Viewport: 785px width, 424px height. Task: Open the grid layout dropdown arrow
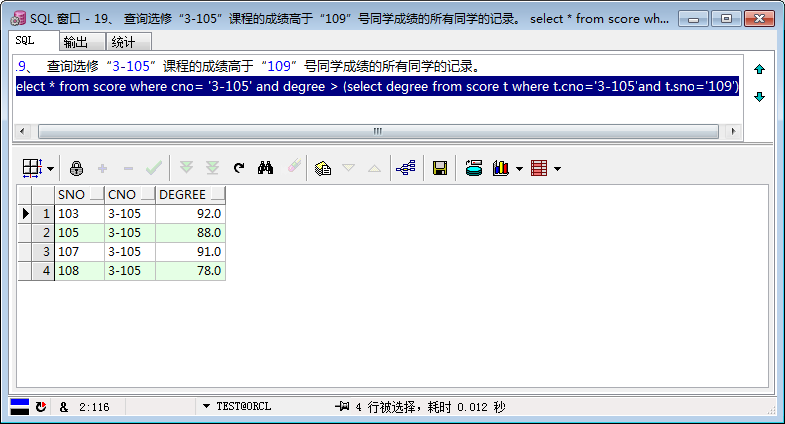point(51,169)
